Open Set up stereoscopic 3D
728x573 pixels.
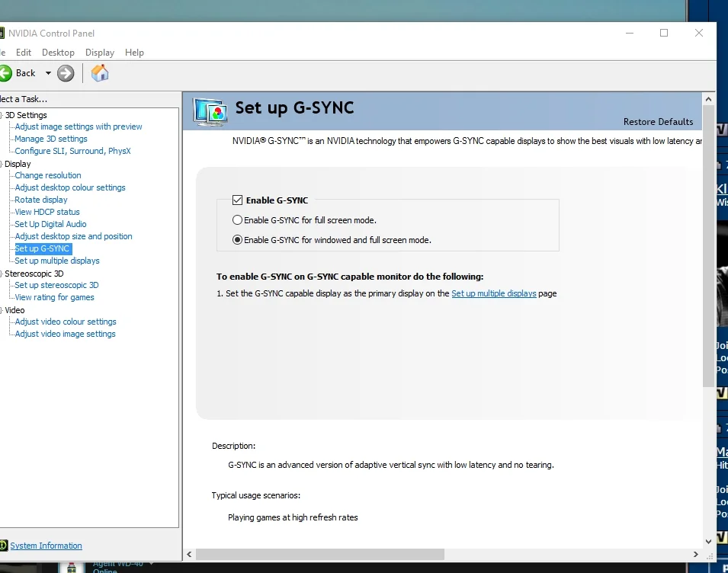56,285
